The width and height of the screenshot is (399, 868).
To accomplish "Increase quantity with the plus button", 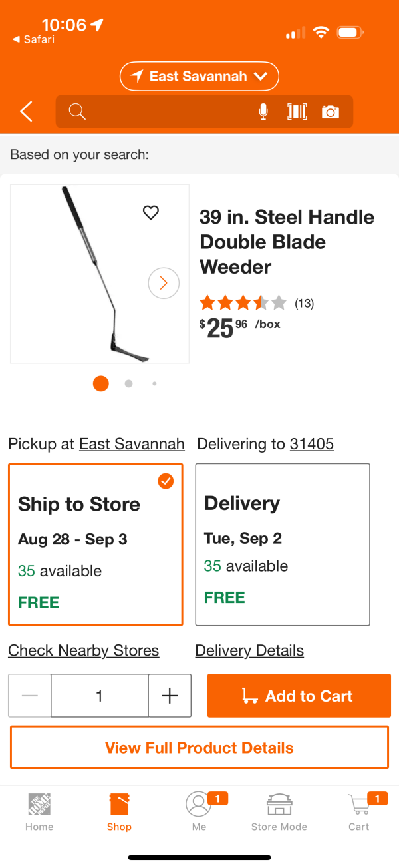I will click(x=170, y=696).
